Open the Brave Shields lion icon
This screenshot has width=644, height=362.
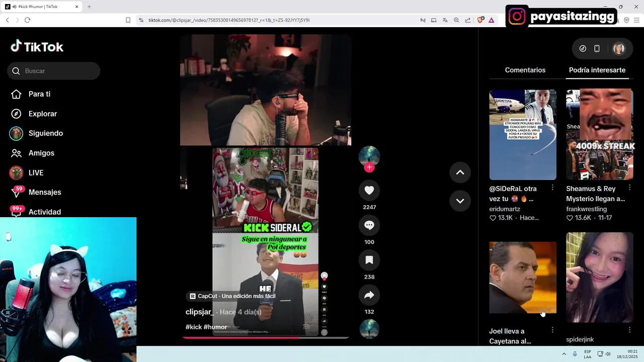coord(480,20)
